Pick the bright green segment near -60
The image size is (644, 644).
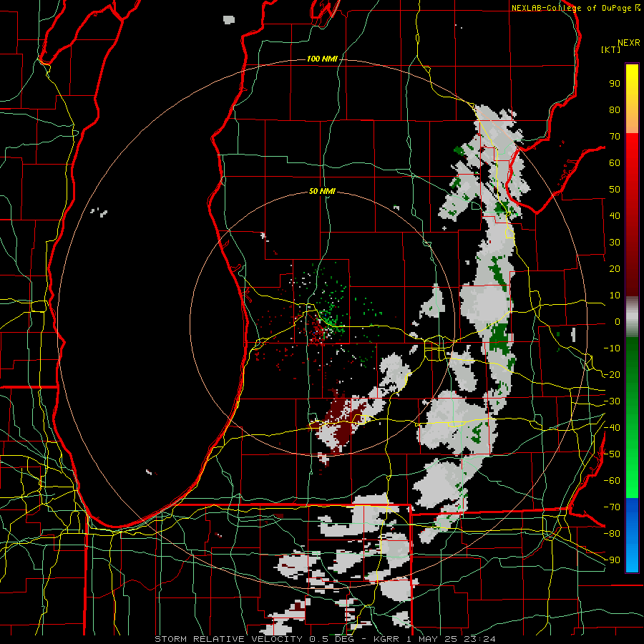point(632,481)
